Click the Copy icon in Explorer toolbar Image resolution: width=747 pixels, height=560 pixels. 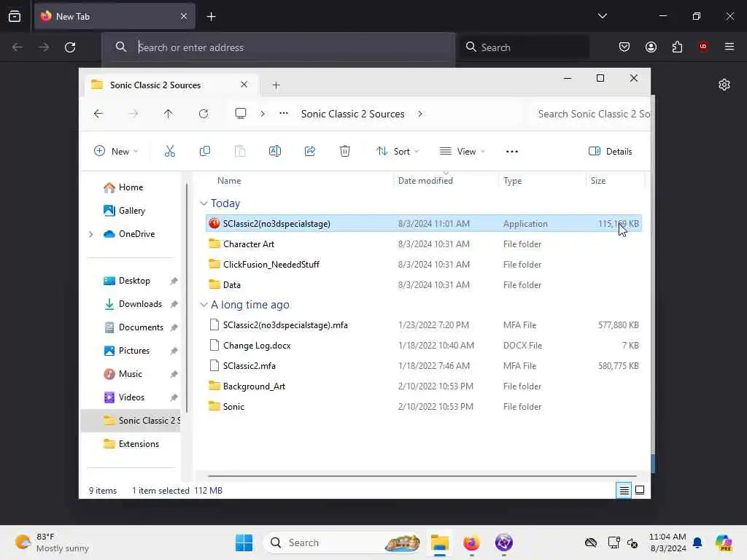pyautogui.click(x=205, y=152)
